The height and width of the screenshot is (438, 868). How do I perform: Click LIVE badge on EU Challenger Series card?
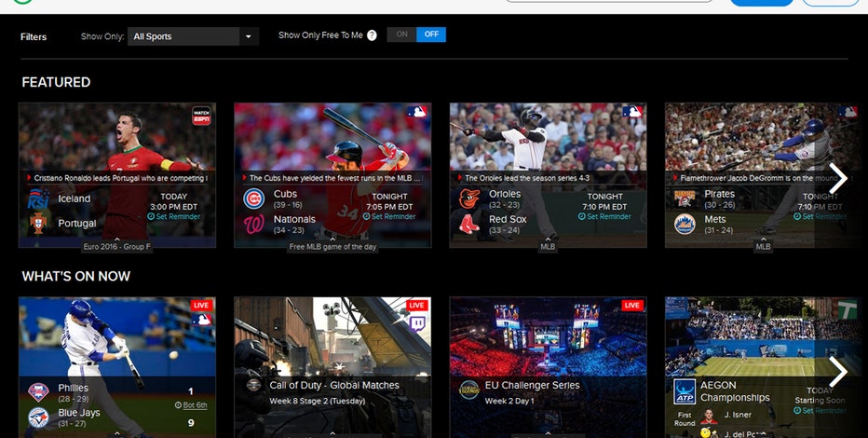coord(631,305)
